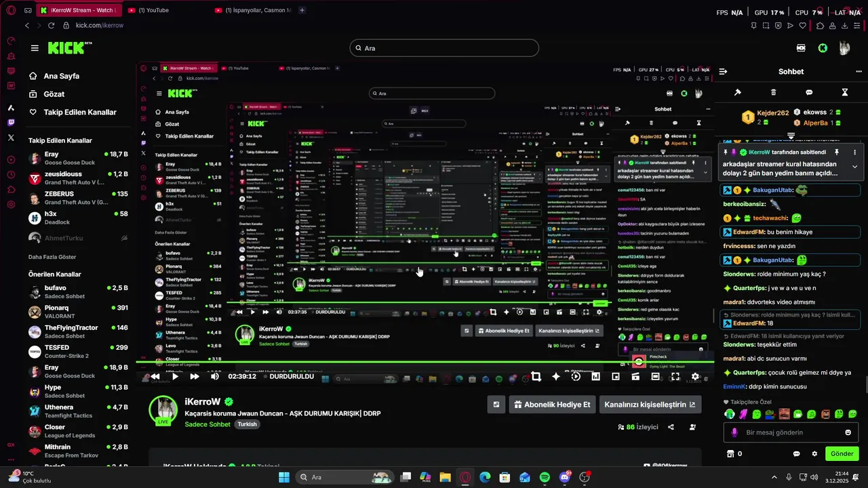The height and width of the screenshot is (488, 868).
Task: Open the recommended Pionarq VALORANT channel
Action: pos(79,312)
